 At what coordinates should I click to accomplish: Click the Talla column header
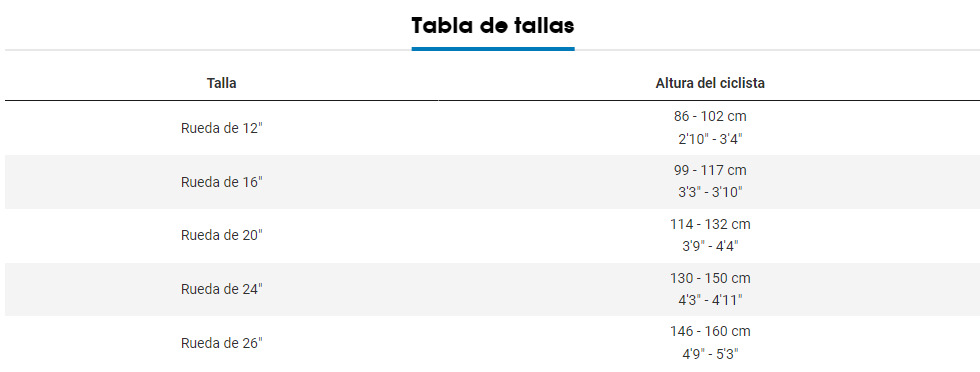tap(222, 83)
